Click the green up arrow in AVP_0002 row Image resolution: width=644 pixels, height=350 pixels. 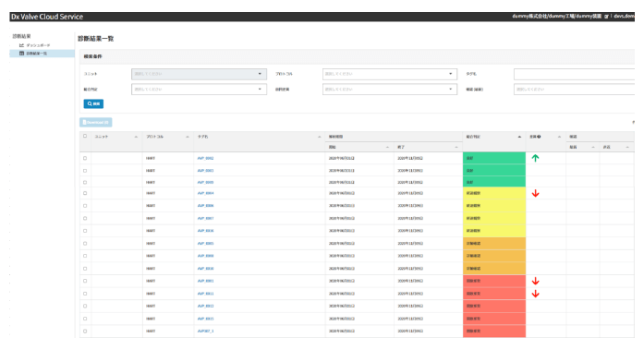click(535, 158)
